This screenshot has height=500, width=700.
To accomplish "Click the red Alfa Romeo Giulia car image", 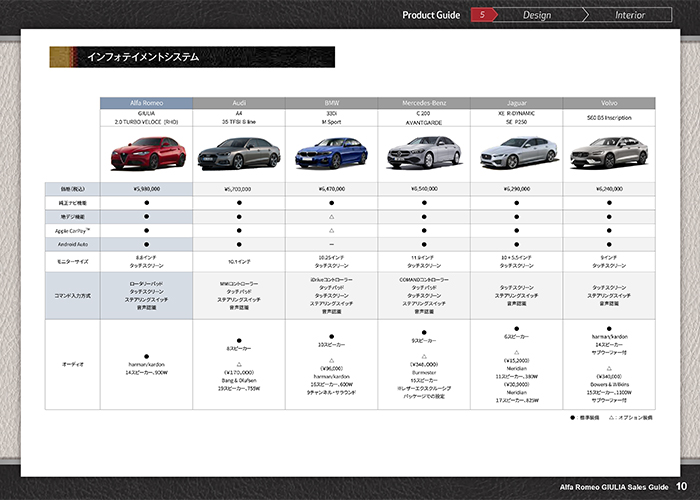I will (x=148, y=154).
